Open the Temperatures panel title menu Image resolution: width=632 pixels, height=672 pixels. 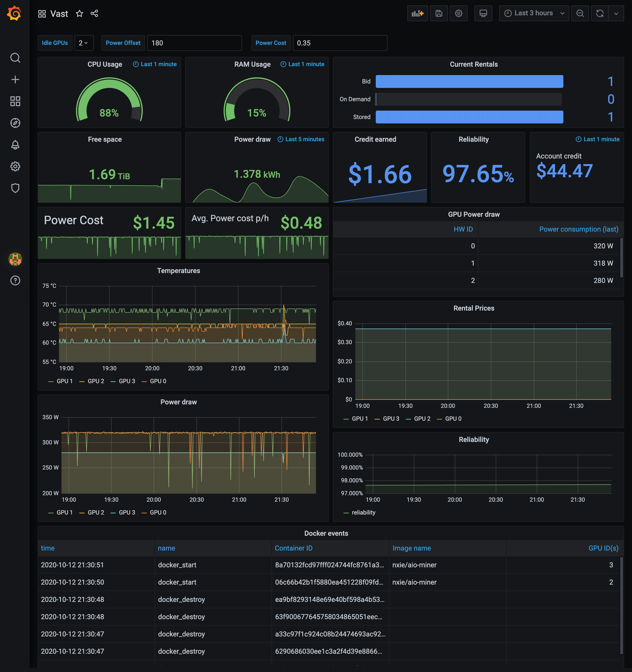click(x=178, y=270)
